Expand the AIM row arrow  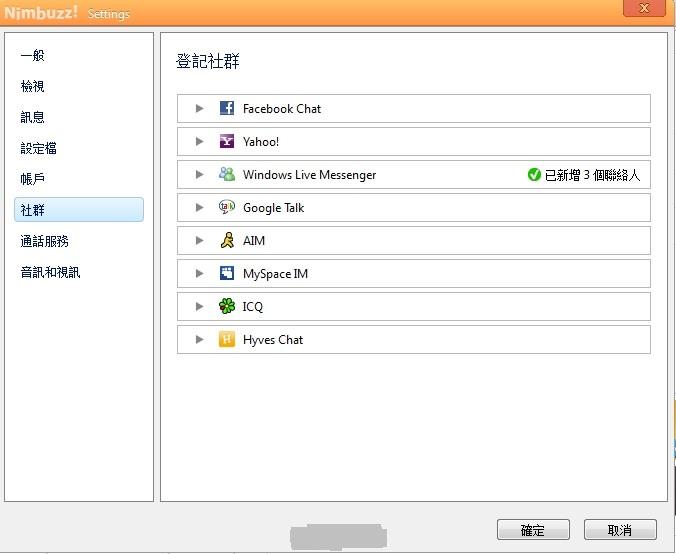pyautogui.click(x=199, y=240)
